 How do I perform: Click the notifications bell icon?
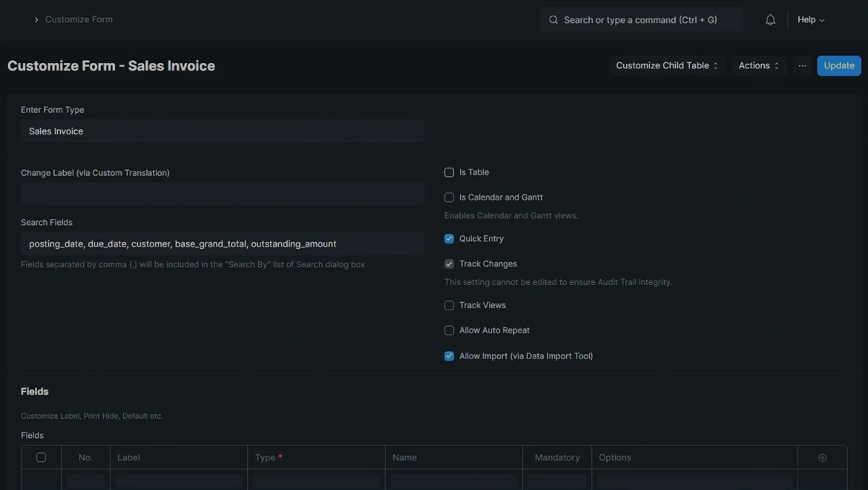click(x=770, y=20)
